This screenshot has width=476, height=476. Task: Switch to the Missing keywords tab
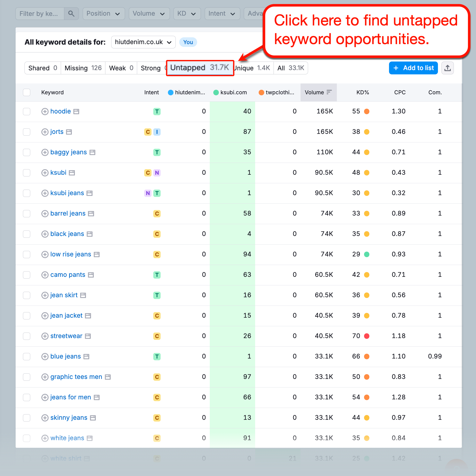point(83,68)
